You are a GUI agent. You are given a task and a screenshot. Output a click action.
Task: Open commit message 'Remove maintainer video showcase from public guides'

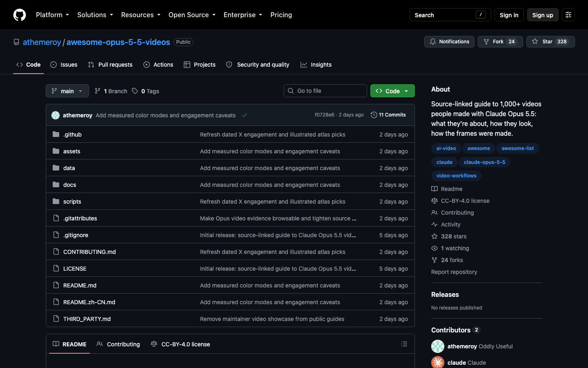click(x=272, y=319)
